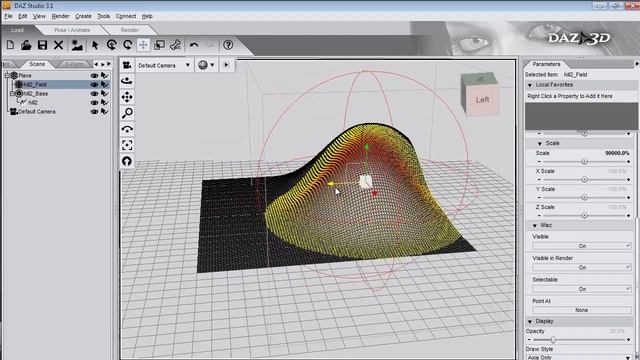Switch to the Pose / Animate tab
The width and height of the screenshot is (640, 360).
(x=72, y=30)
